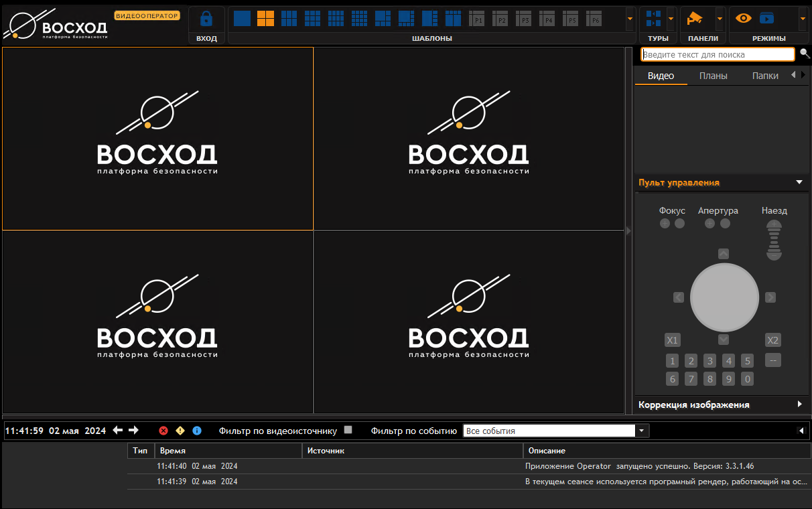This screenshot has width=812, height=509.
Task: Select the 2x2 grid layout template
Action: [265, 19]
